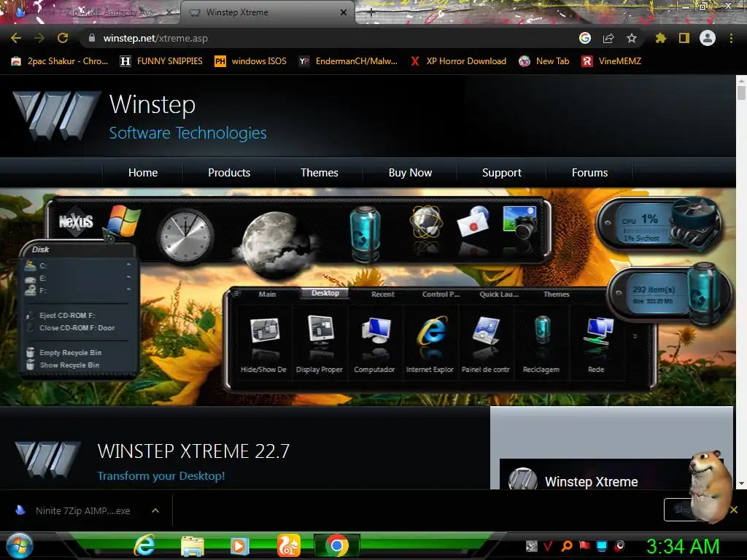Screen dimensions: 747x560
Task: Click orange magnifier tray icon
Action: [566, 545]
